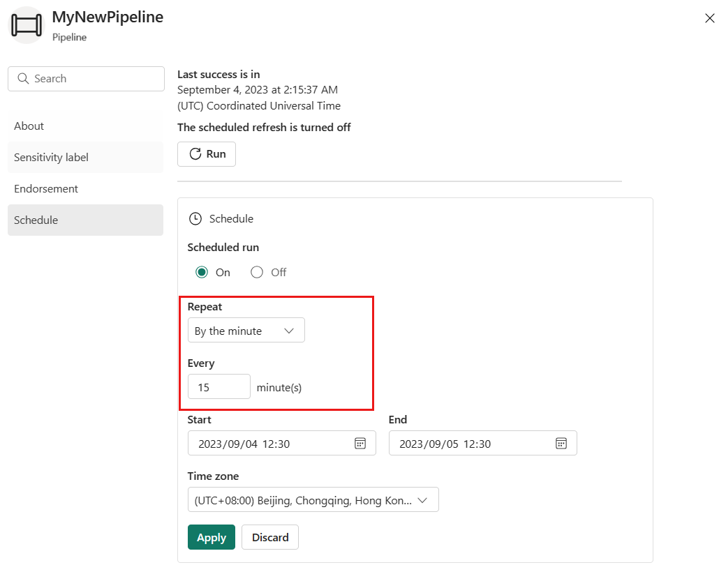726x588 pixels.
Task: Click the magnifier icon in Search box
Action: tap(23, 79)
